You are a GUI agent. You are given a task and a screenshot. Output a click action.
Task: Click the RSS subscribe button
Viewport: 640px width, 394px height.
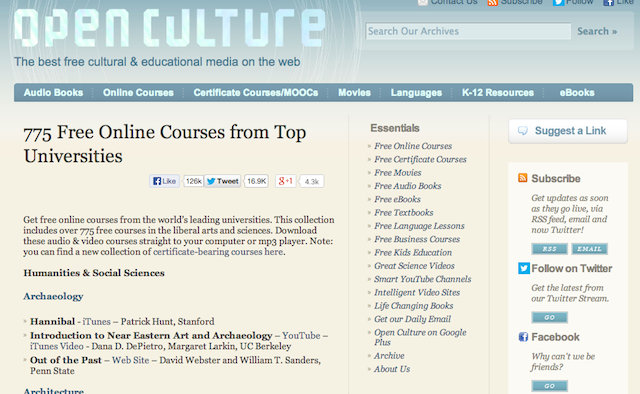tap(549, 249)
